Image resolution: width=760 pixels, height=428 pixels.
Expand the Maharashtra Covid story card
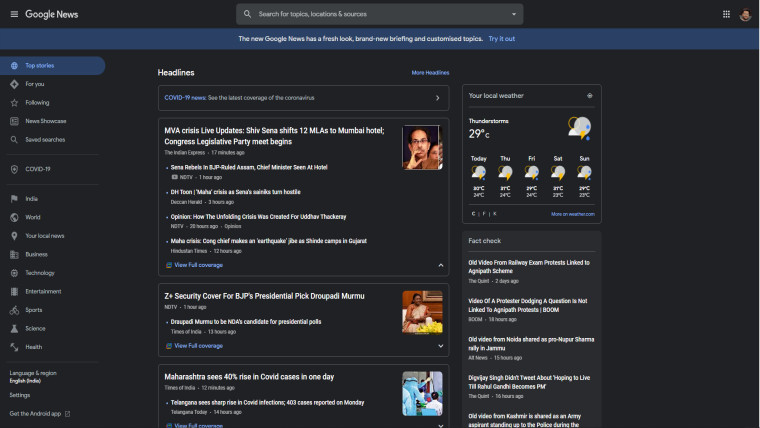coord(441,425)
